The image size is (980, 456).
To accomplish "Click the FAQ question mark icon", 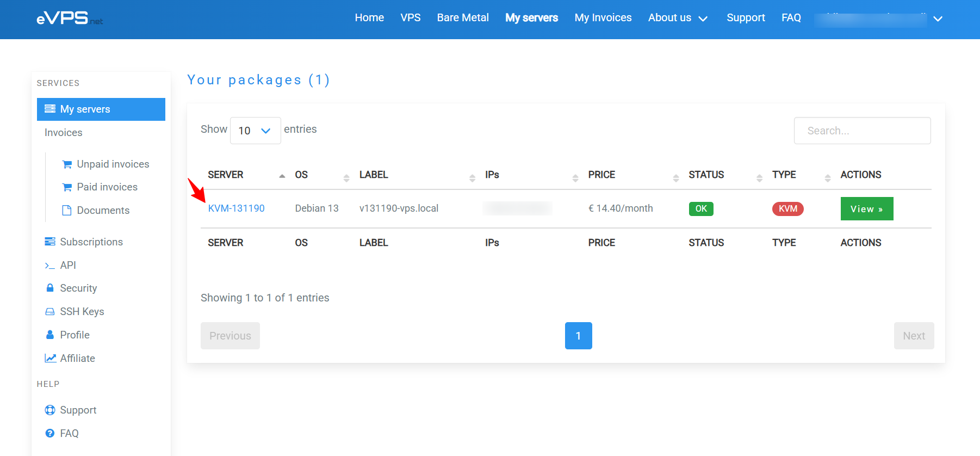I will tap(50, 433).
